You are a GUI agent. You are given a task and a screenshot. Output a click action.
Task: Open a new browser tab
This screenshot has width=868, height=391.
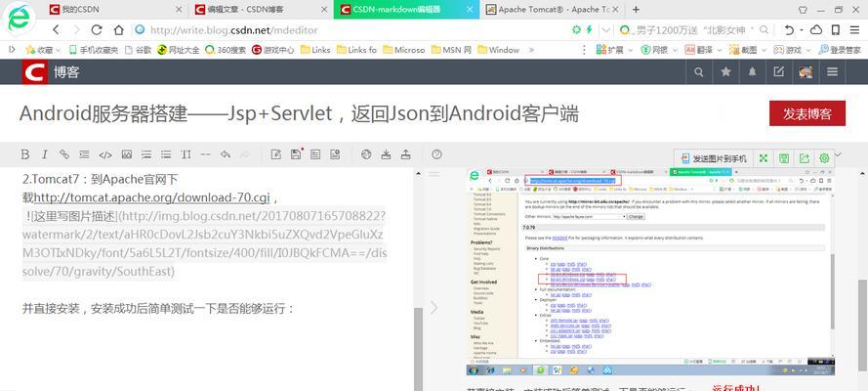[x=636, y=10]
